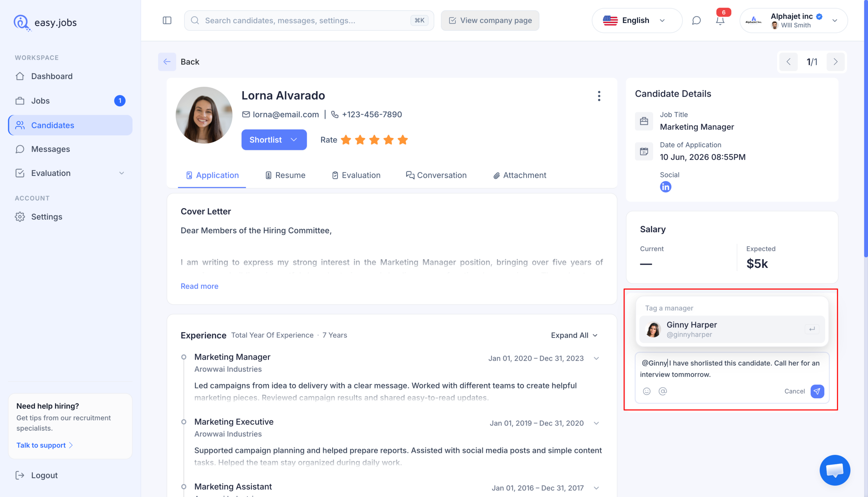This screenshot has width=868, height=497.
Task: Send the note with the paper plane icon
Action: coord(817,391)
